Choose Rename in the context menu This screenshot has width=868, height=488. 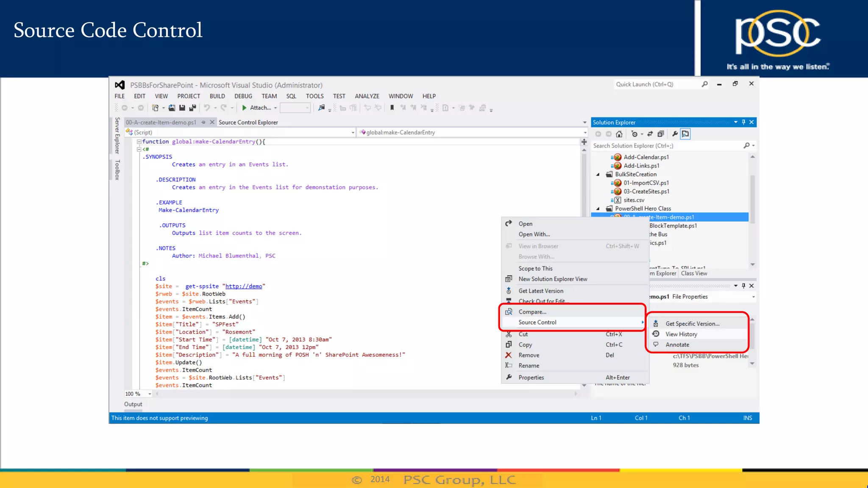pyautogui.click(x=575, y=366)
